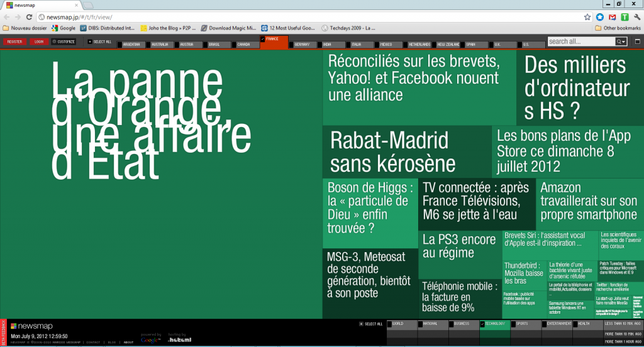Screen dimensions: 644x347
Task: Enable the Entertainment category checkbox
Action: [x=544, y=324]
